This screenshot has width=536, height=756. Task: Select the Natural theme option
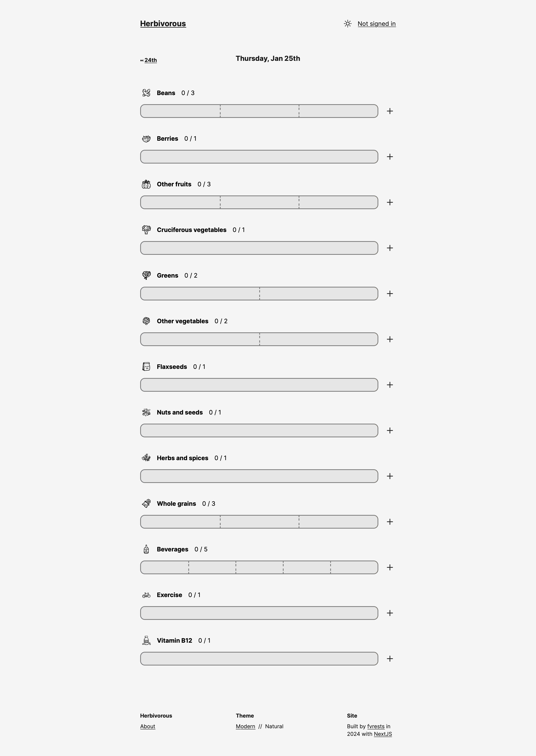pyautogui.click(x=274, y=726)
